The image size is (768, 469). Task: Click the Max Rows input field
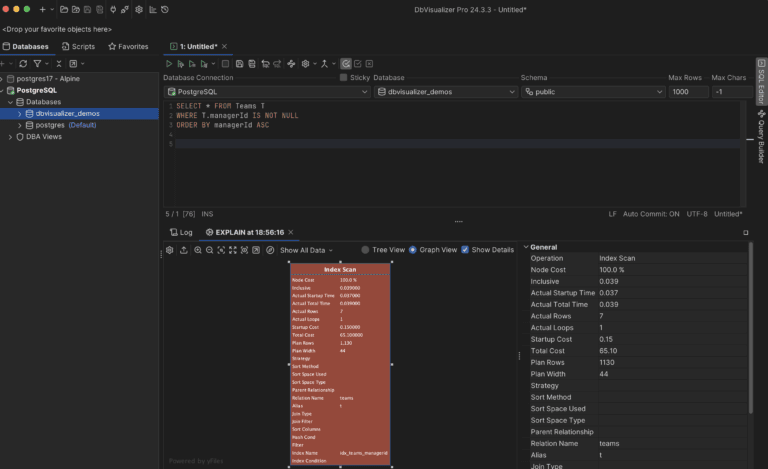pos(688,92)
